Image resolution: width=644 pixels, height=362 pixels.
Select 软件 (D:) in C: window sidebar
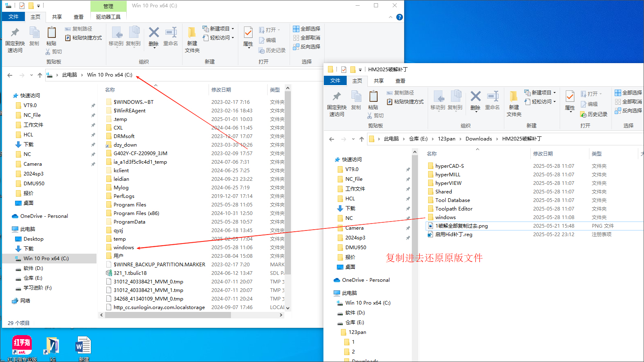pyautogui.click(x=33, y=268)
